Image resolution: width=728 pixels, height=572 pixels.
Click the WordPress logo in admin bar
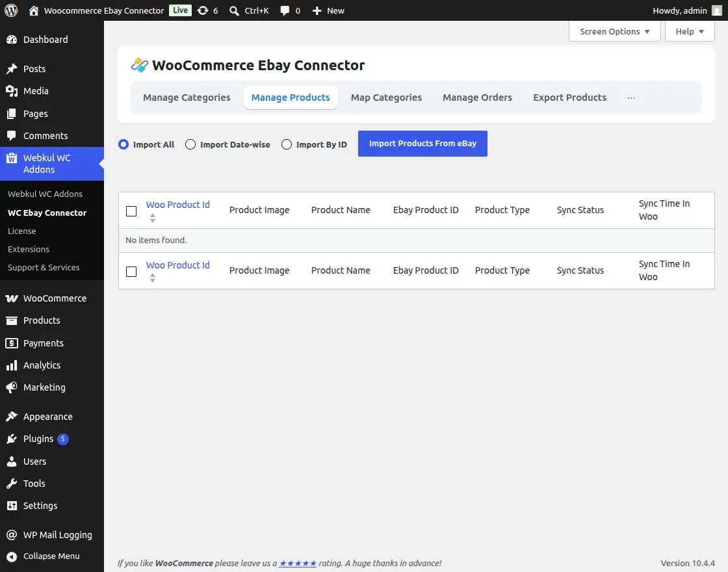(x=11, y=10)
